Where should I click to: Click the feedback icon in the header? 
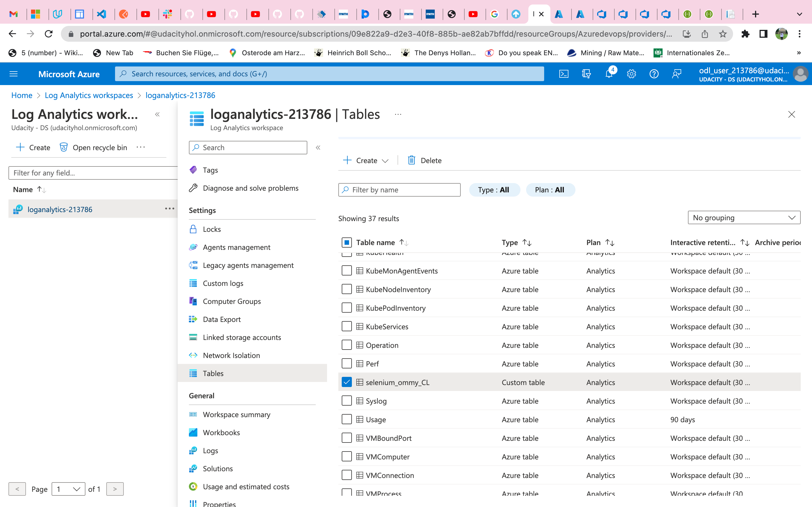point(676,74)
